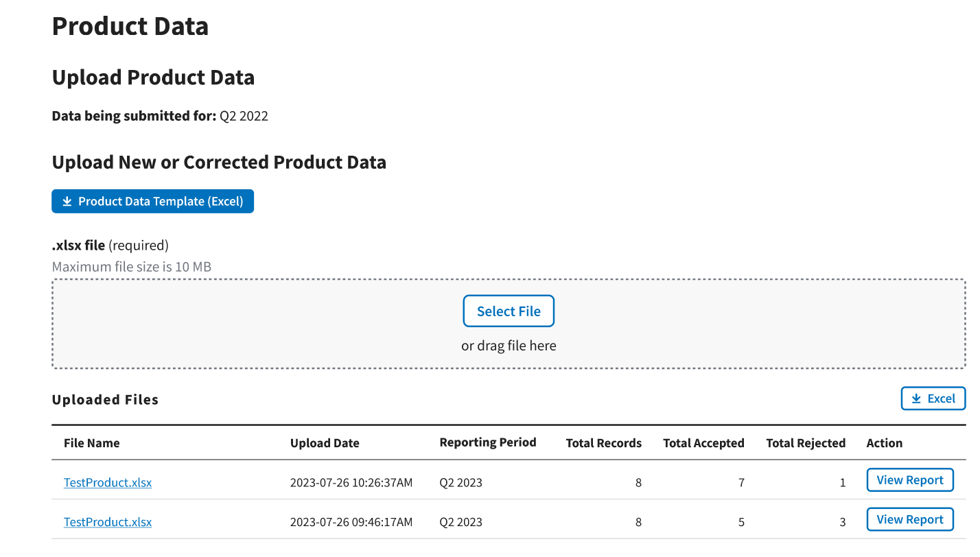Click the Q2 2022 submission period text
Screen dimensions: 980x557
coord(244,116)
